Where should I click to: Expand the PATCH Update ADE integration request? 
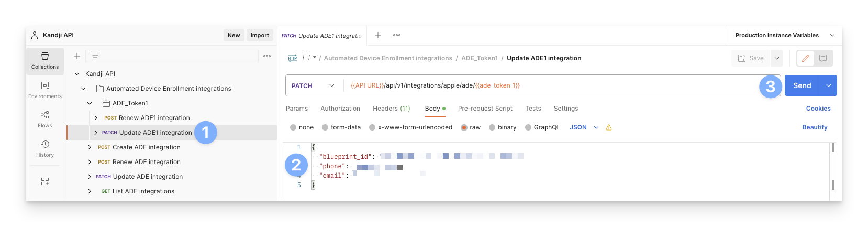coord(90,177)
